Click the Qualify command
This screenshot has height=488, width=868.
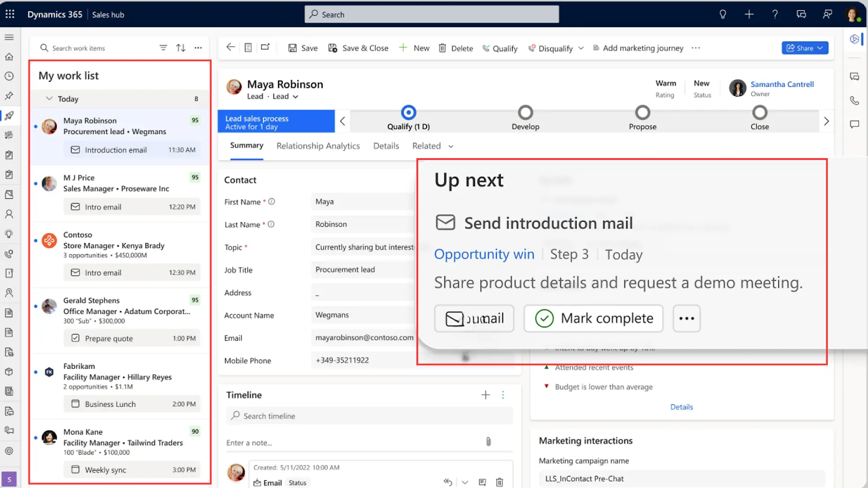500,48
